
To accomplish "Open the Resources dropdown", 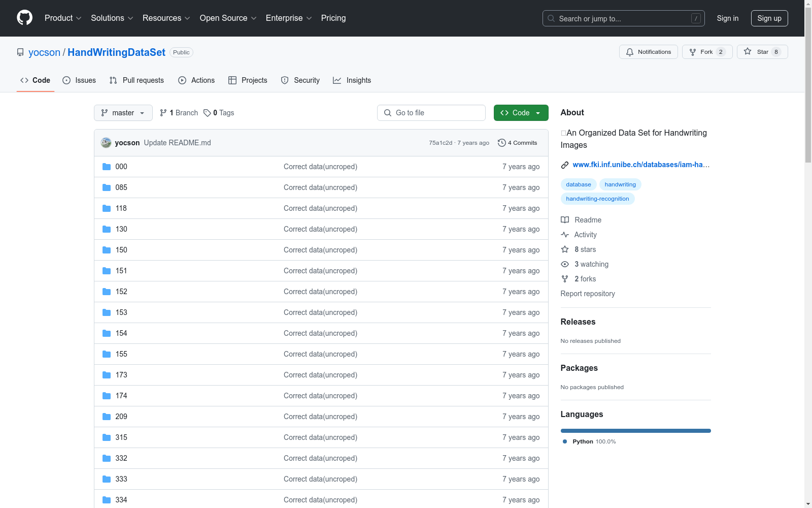I will [x=166, y=18].
